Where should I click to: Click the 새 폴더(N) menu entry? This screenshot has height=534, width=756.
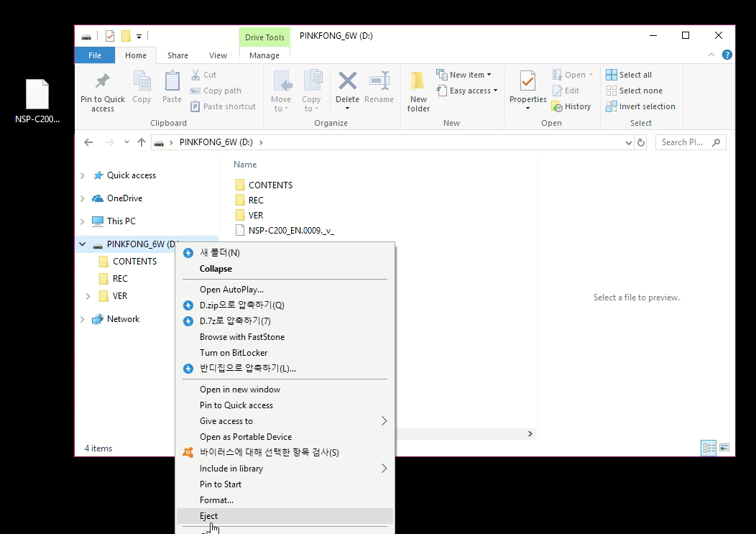click(285, 253)
